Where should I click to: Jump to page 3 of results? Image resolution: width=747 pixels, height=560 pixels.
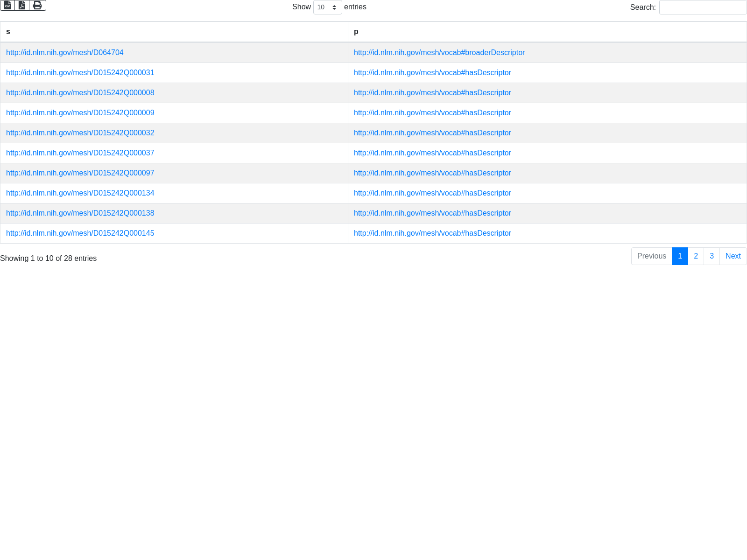click(x=712, y=256)
